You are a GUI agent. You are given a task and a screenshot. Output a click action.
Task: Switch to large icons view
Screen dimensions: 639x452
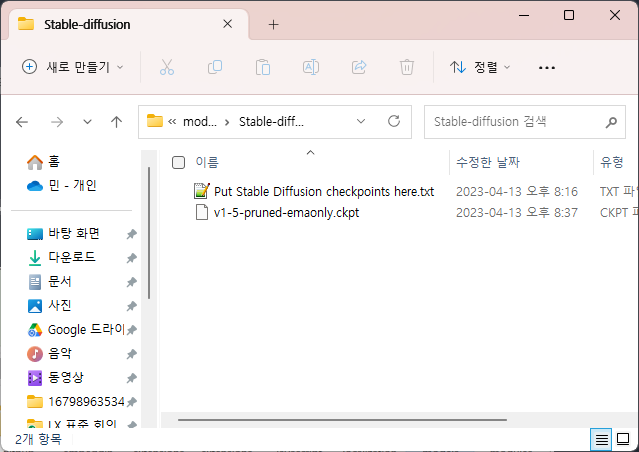pos(623,439)
